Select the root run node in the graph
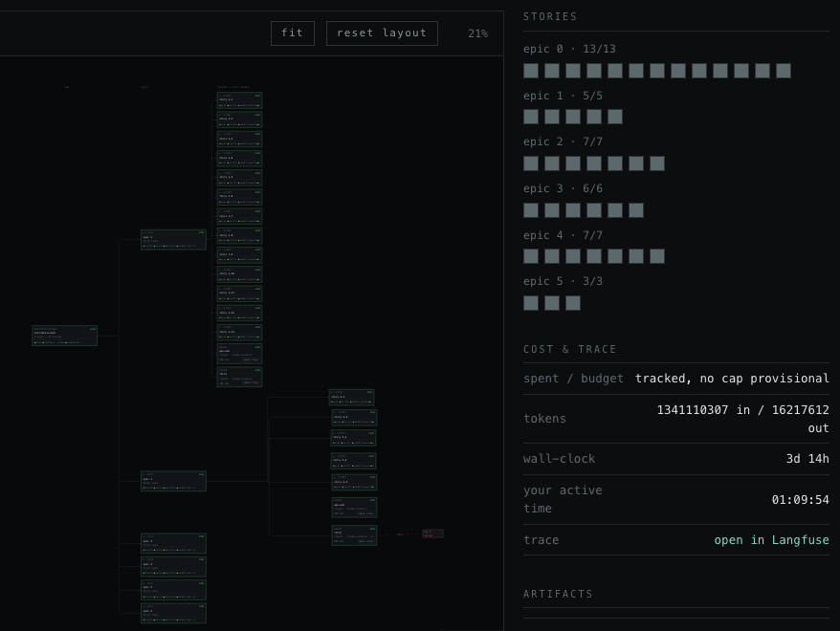 pyautogui.click(x=65, y=336)
